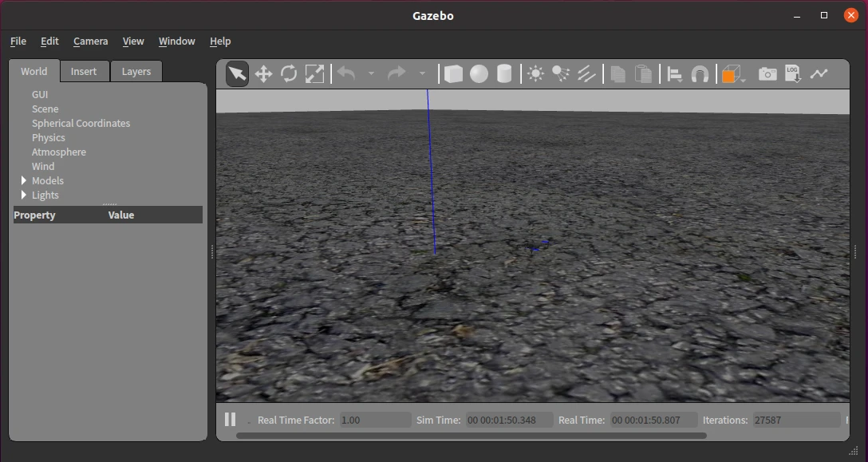Switch to the World tab
Screen dimensions: 868x462
click(x=34, y=71)
